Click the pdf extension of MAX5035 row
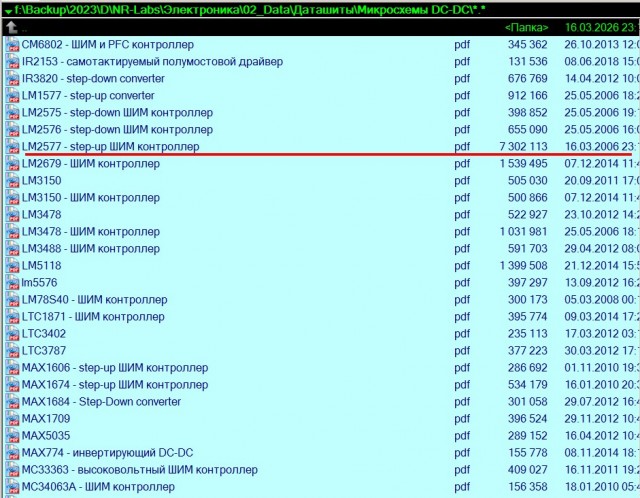Viewport: 640px width, 498px height. click(462, 436)
